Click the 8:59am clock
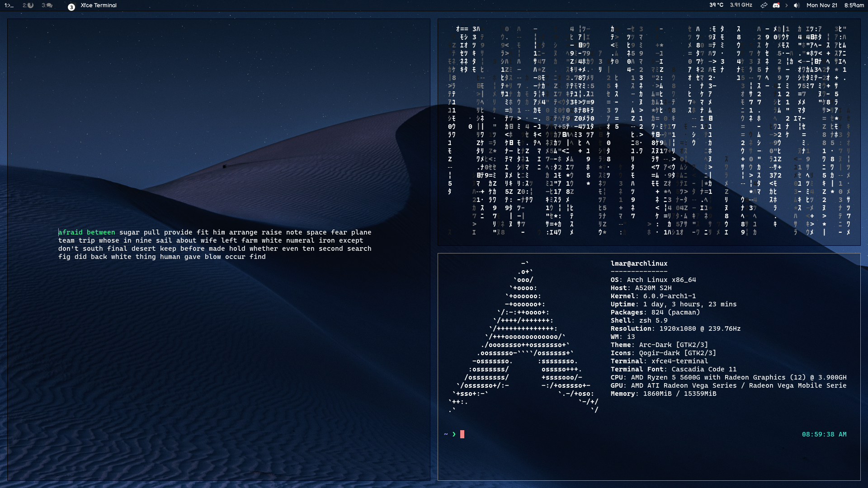Image resolution: width=868 pixels, height=488 pixels. [x=854, y=5]
